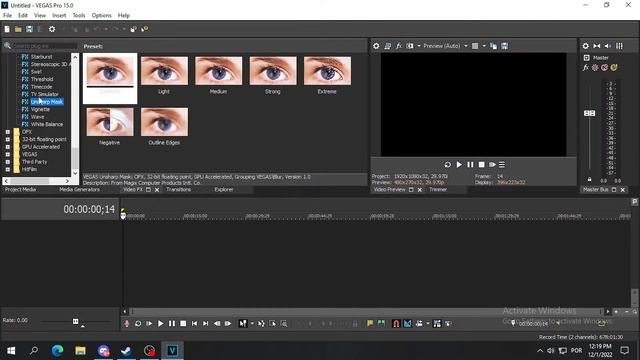Switch to the Project Media tab
Screen dimensions: 640x360
[20, 190]
